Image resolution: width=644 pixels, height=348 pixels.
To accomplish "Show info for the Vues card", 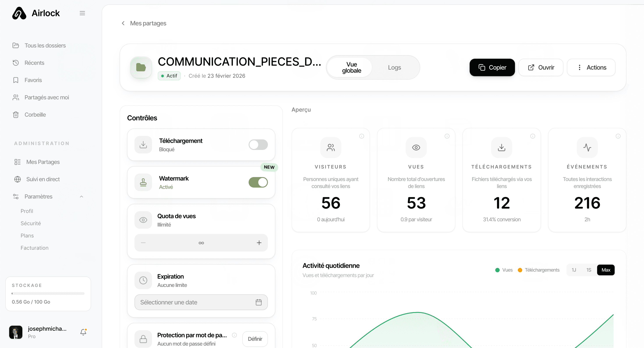I will [447, 136].
